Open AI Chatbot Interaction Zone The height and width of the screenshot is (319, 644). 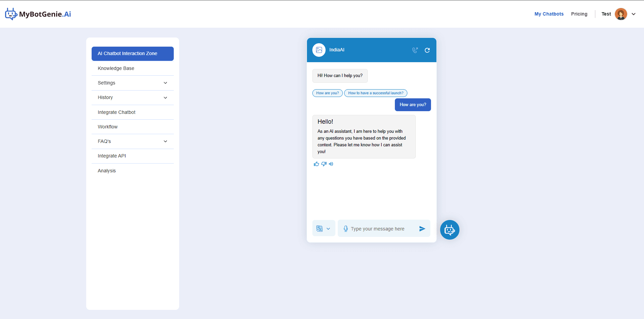tap(133, 54)
